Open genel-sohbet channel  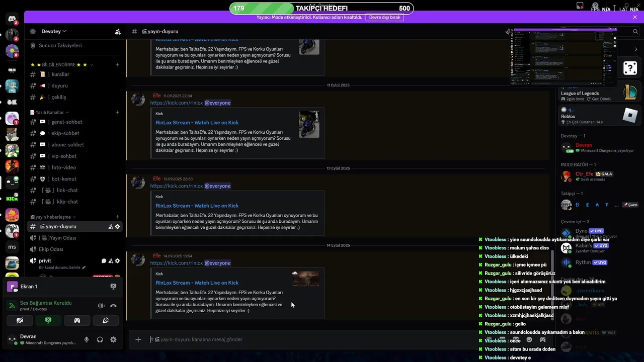tap(75, 122)
